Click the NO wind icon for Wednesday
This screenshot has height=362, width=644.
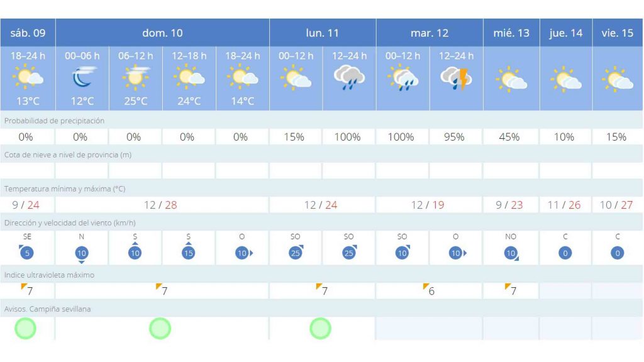tap(511, 253)
